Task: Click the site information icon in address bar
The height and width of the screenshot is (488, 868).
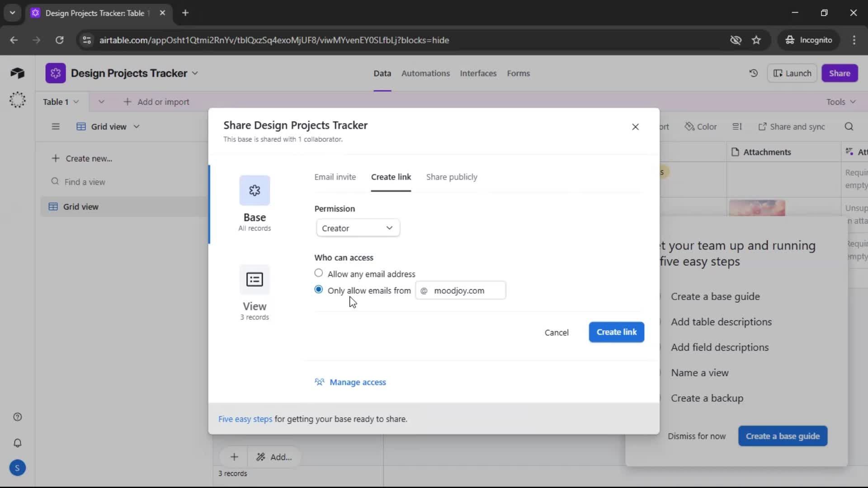Action: coord(87,40)
